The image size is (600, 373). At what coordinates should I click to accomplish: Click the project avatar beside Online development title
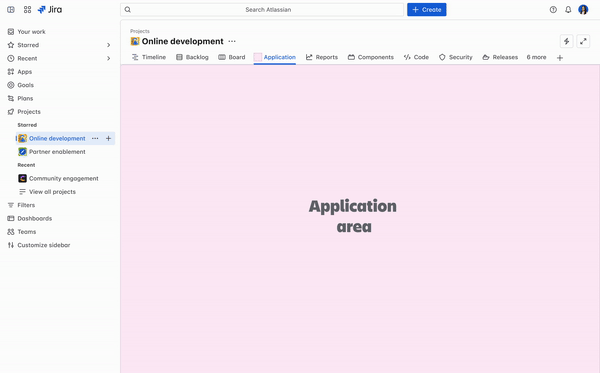click(135, 41)
